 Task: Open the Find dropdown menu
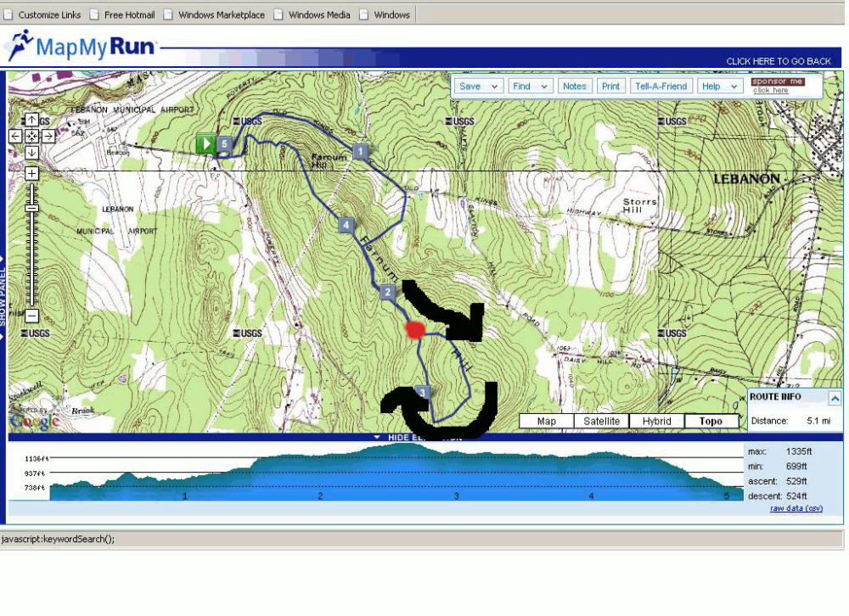coord(531,86)
